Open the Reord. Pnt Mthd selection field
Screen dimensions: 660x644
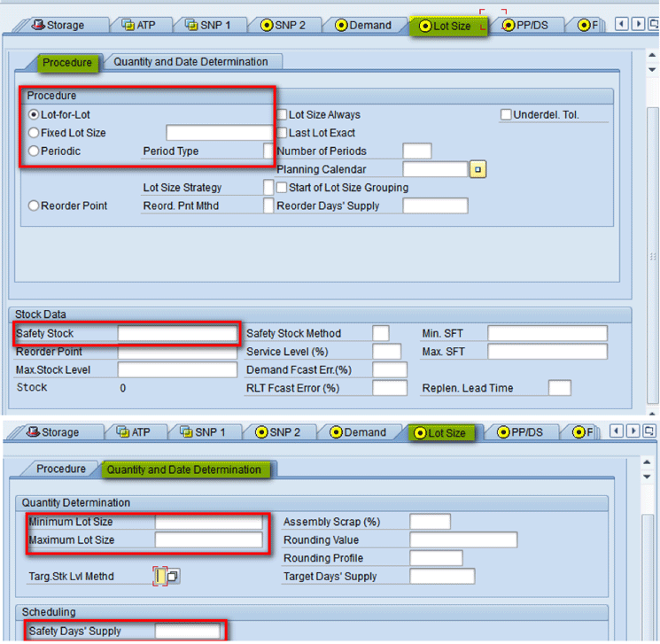pyautogui.click(x=268, y=206)
